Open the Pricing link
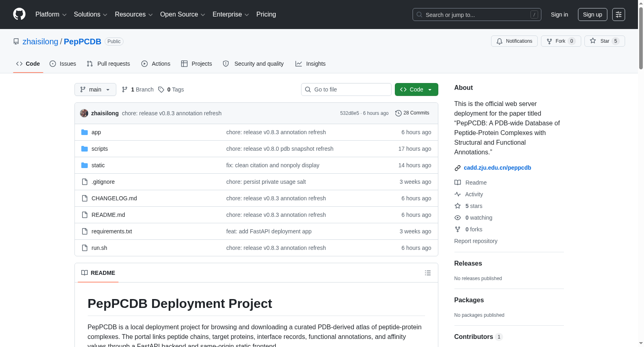 [x=266, y=15]
